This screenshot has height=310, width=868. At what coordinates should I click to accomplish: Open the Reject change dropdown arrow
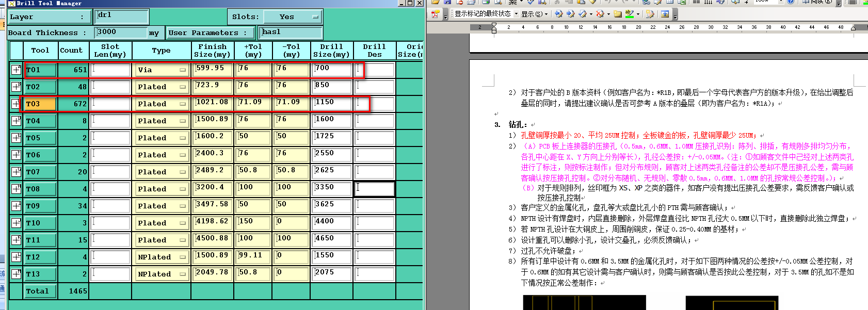[608, 14]
